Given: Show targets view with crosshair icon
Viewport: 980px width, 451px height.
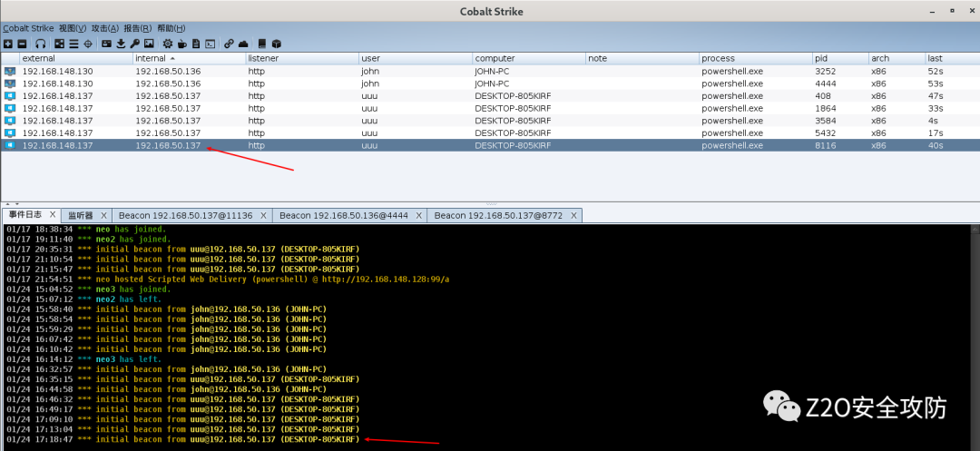Looking at the screenshot, I should point(88,44).
